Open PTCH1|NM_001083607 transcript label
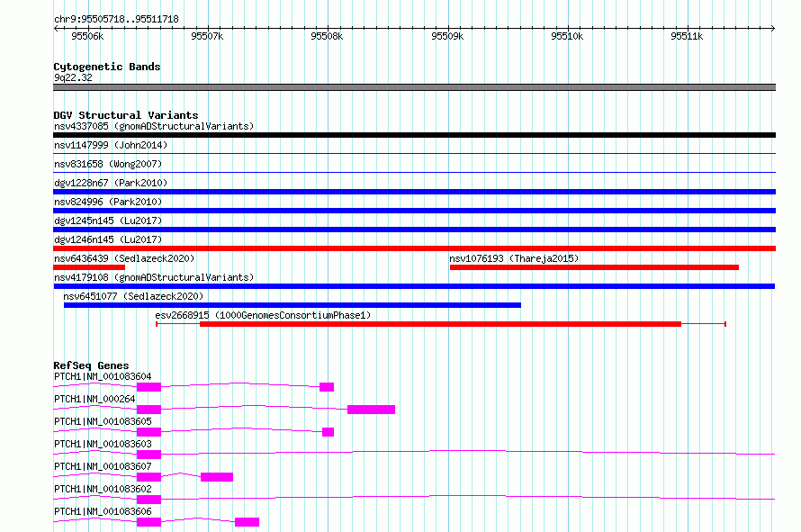The height and width of the screenshot is (532, 801). point(103,466)
